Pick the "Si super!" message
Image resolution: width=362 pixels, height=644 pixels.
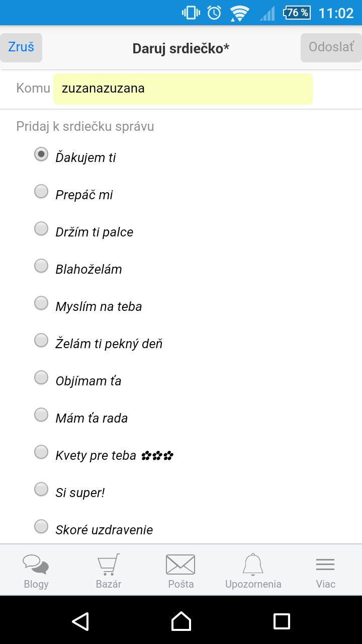pyautogui.click(x=41, y=489)
